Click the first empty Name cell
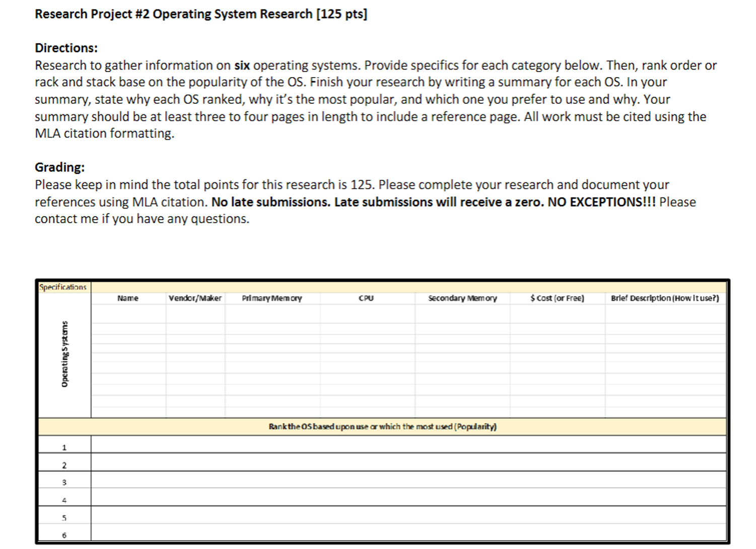This screenshot has width=756, height=549. 127,312
